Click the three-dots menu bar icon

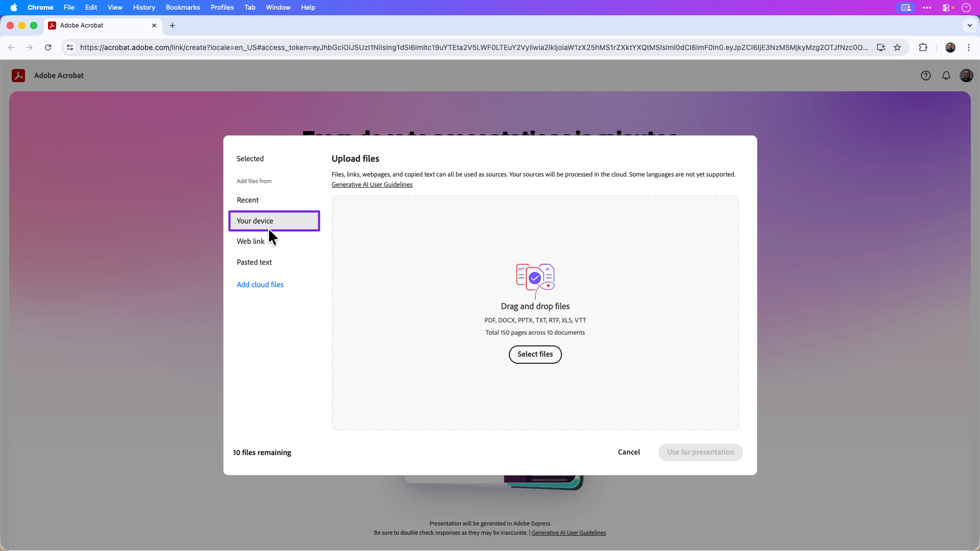point(927,8)
